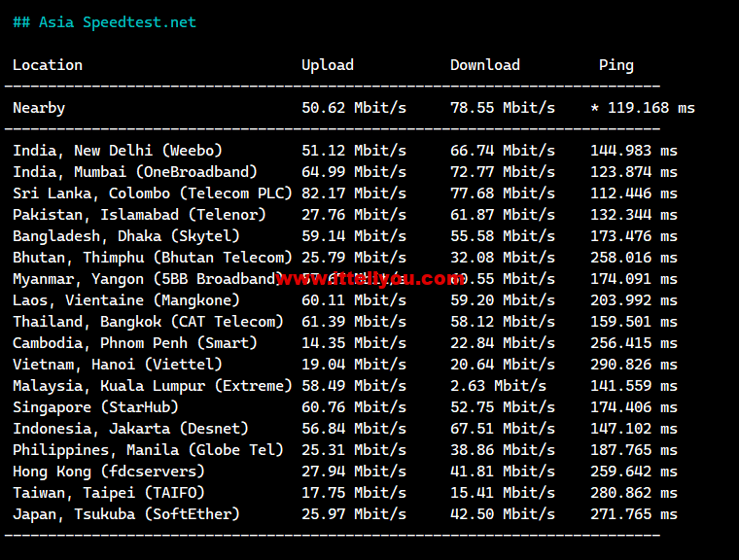
Task: Click Kuala Lumpur download 2.63 Mbit/s
Action: 498,386
